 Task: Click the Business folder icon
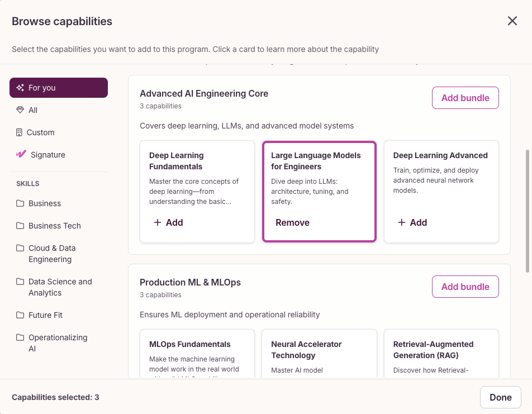[x=20, y=203]
